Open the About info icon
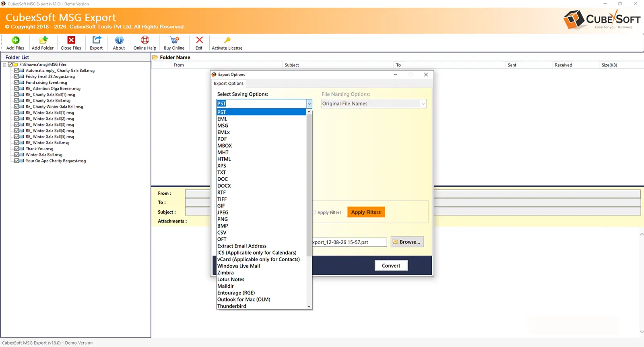 coord(119,40)
